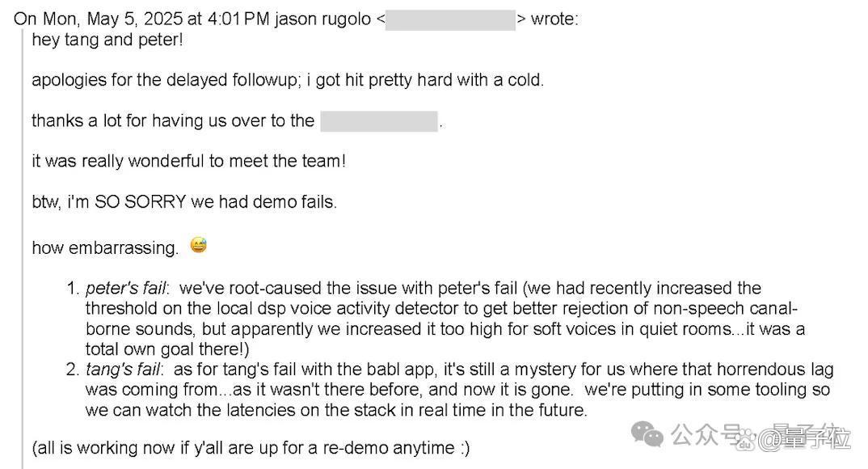This screenshot has width=868, height=469.
Task: Click 'it was really wonderful to meet the team!'
Action: 189,161
